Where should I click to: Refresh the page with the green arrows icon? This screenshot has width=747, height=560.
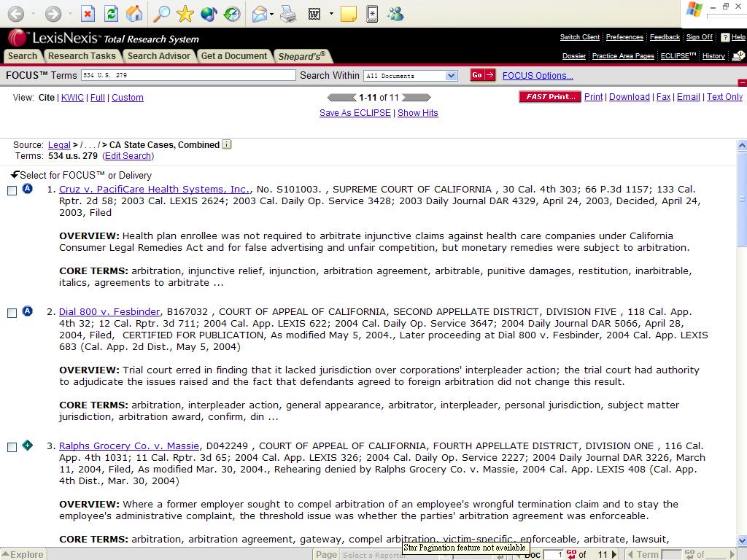click(x=111, y=14)
